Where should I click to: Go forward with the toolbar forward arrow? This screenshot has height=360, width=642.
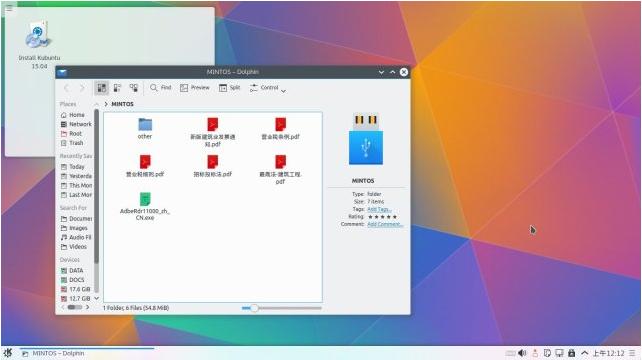tap(82, 88)
